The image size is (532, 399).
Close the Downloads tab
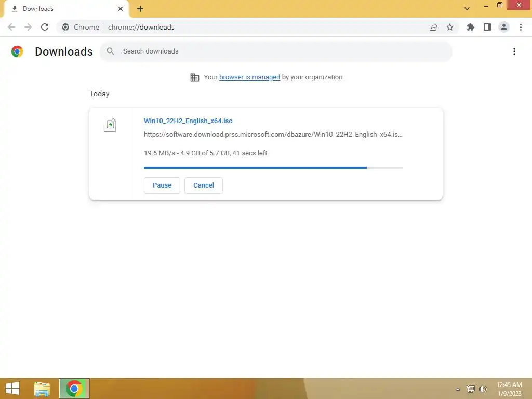(121, 9)
